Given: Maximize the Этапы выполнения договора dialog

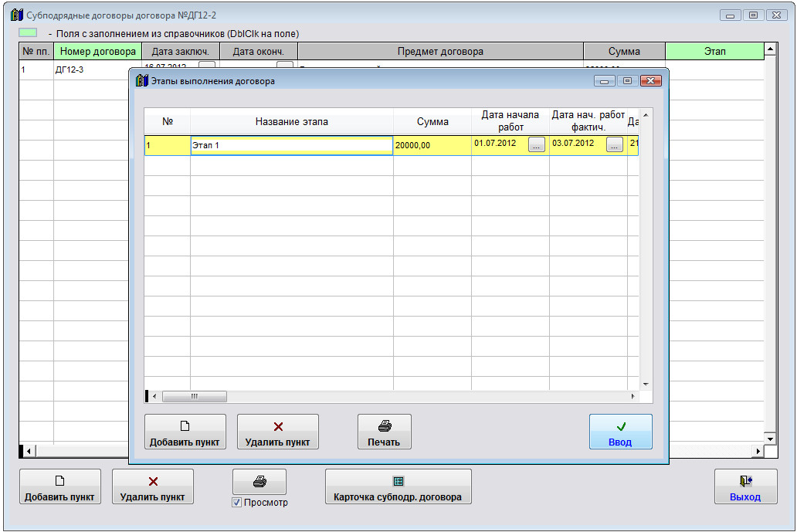Looking at the screenshot, I should coord(627,81).
